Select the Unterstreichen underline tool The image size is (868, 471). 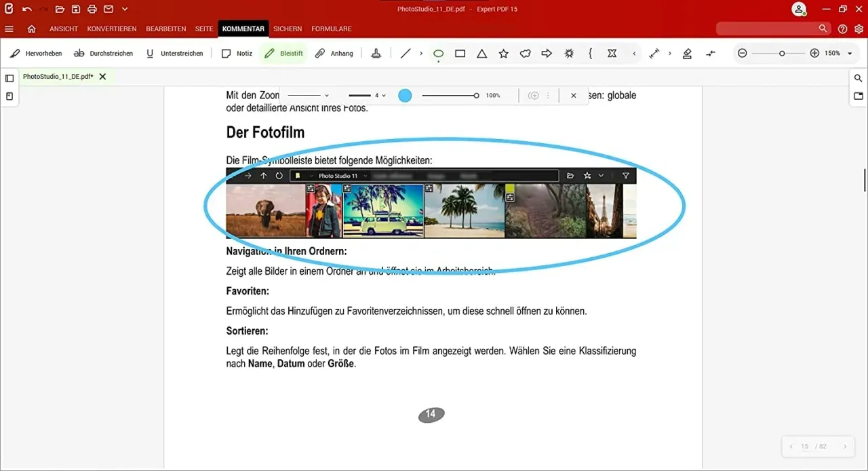[x=174, y=54]
